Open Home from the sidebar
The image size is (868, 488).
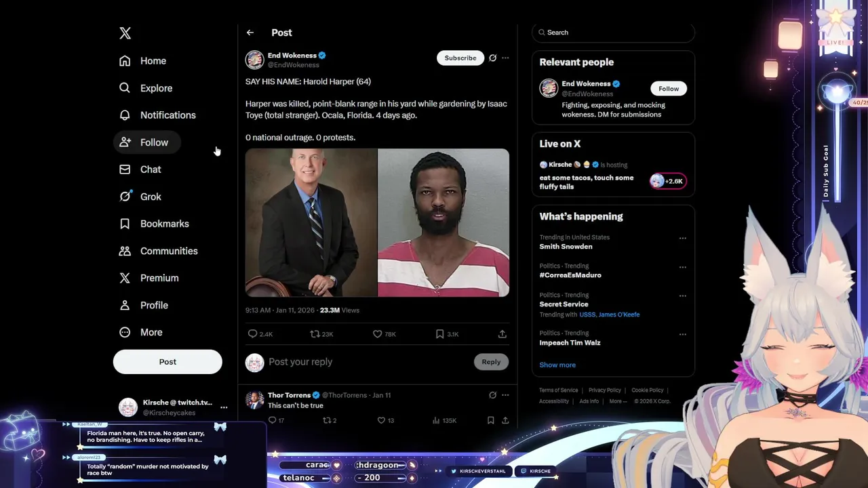point(143,61)
